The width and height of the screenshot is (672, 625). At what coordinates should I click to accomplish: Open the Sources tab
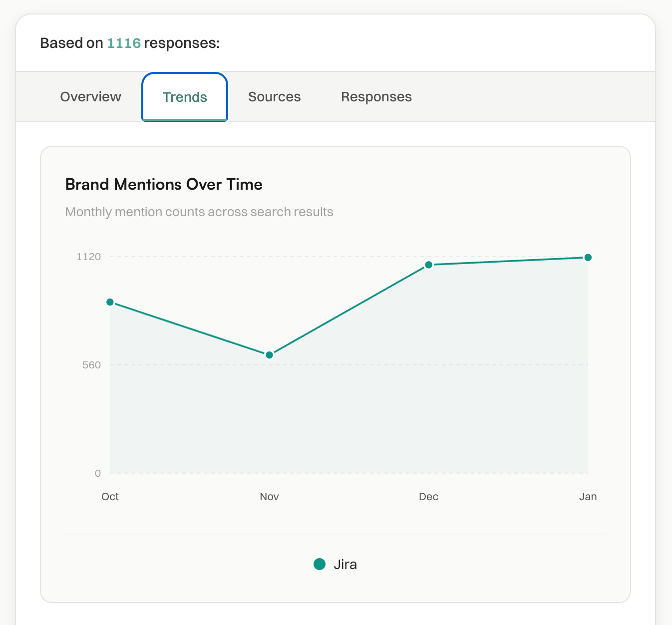(274, 96)
